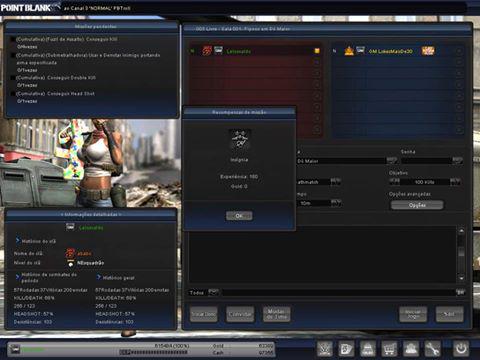Select GM LokesMaisDe30 row in blue team

click(398, 51)
